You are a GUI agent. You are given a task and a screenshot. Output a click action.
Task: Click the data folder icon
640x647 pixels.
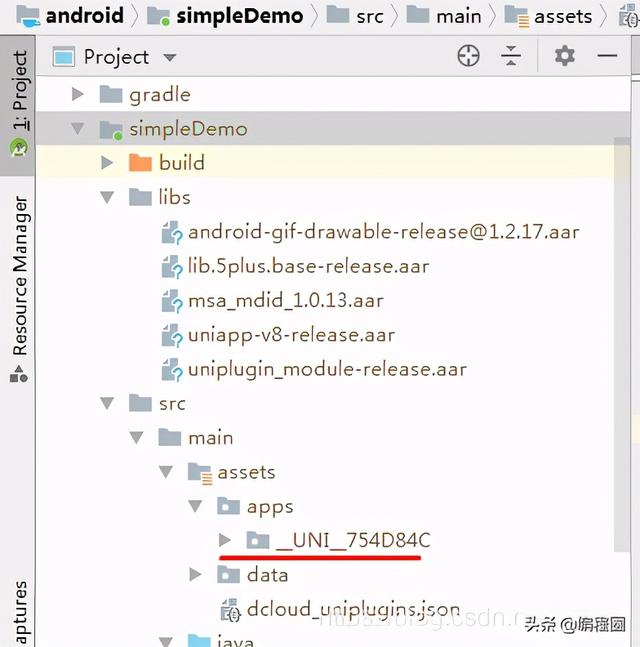229,574
